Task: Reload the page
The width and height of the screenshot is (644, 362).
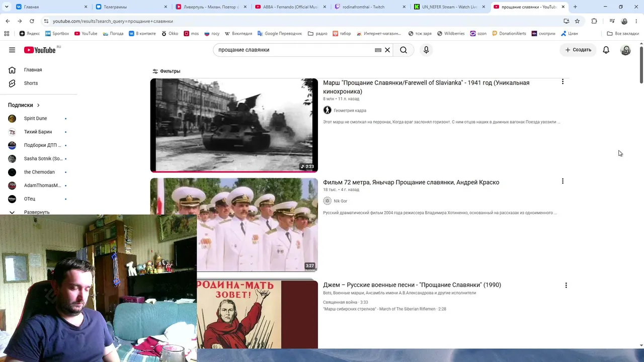Action: click(32, 21)
